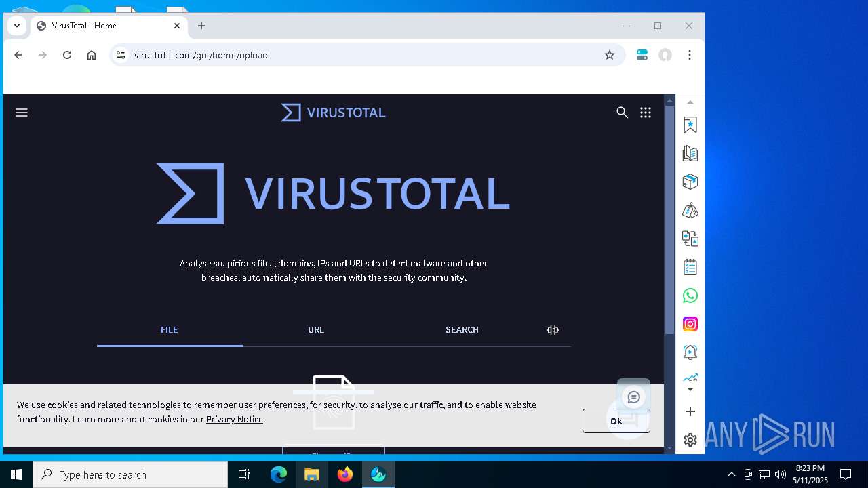
Task: Launch Firefox from the taskbar
Action: pos(345,474)
